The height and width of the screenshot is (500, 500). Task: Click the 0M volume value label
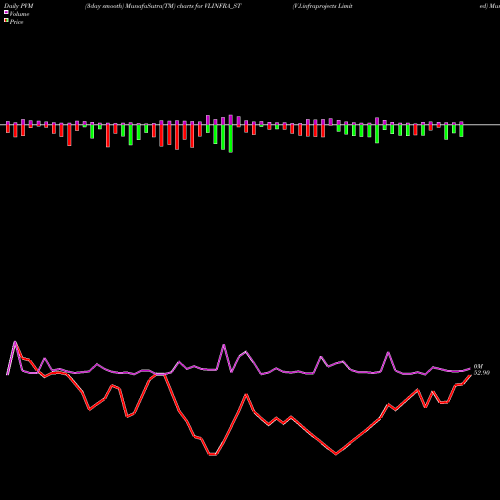[x=478, y=367]
